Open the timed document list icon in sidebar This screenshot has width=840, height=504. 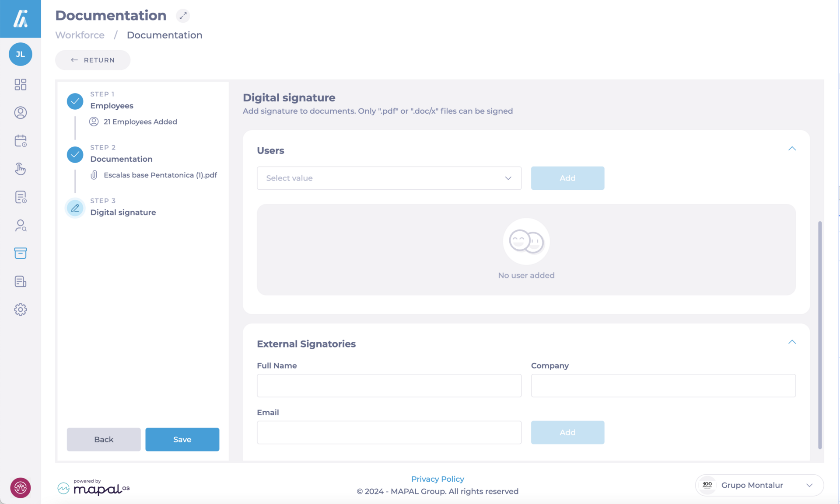coord(21,197)
